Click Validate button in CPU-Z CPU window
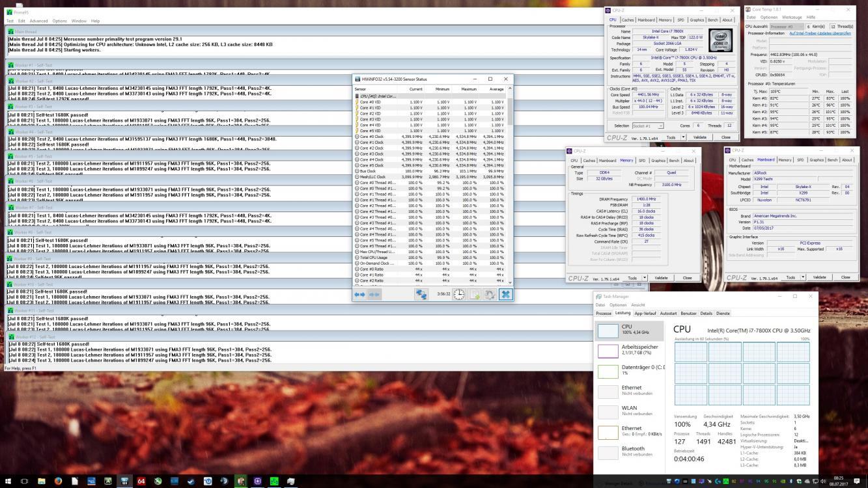Screen dimensions: 868x488 pos(699,137)
